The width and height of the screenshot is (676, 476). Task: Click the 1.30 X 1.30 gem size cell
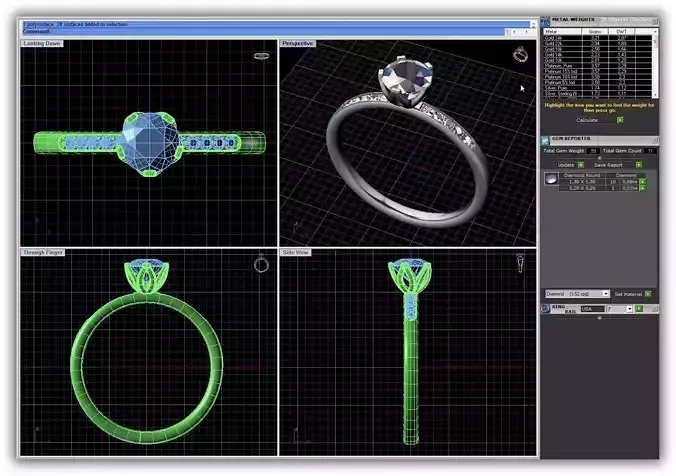(582, 182)
